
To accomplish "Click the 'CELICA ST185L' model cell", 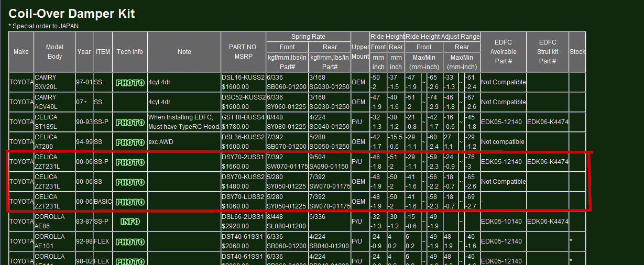I will 54,122.
